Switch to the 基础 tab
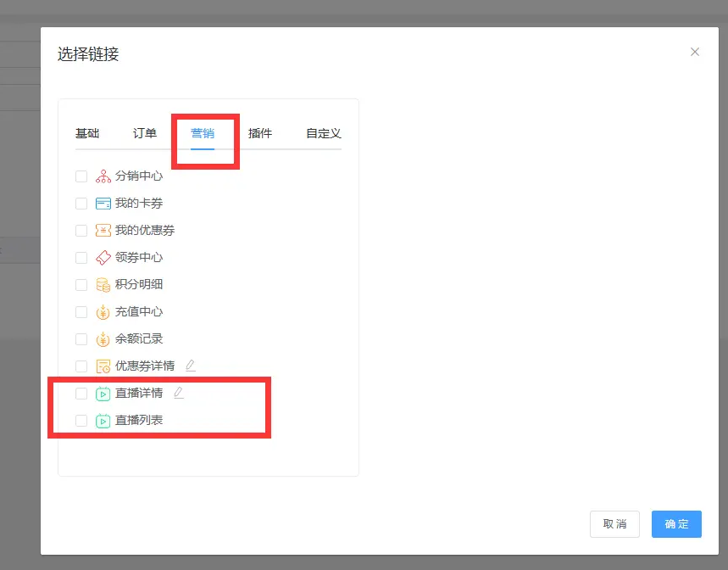This screenshot has width=728, height=570. [87, 134]
